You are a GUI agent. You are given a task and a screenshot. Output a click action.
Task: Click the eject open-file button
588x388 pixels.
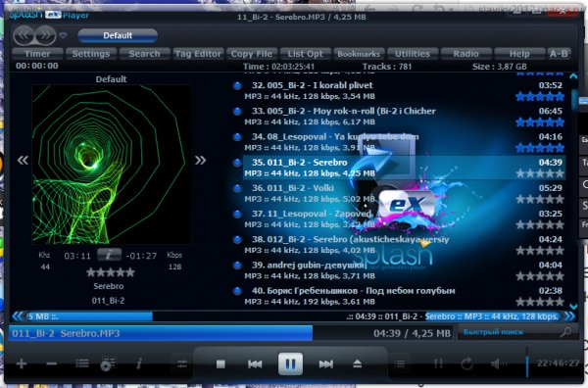click(358, 364)
